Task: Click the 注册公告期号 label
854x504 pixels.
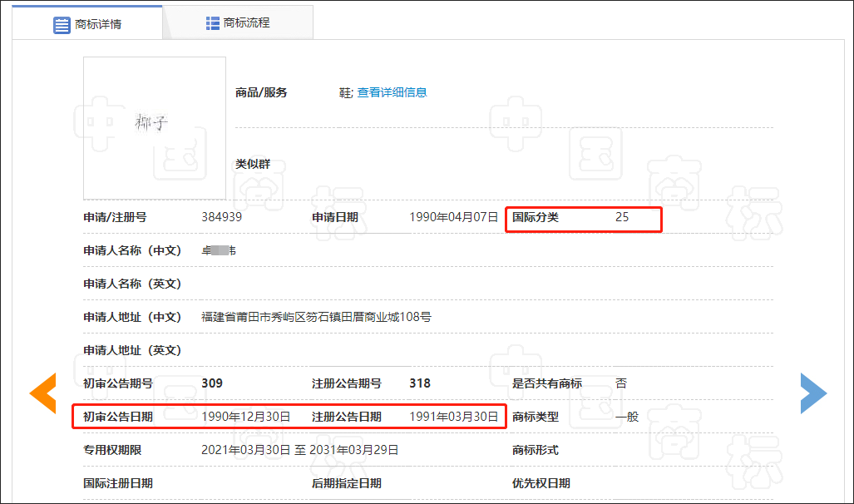Action: point(347,383)
